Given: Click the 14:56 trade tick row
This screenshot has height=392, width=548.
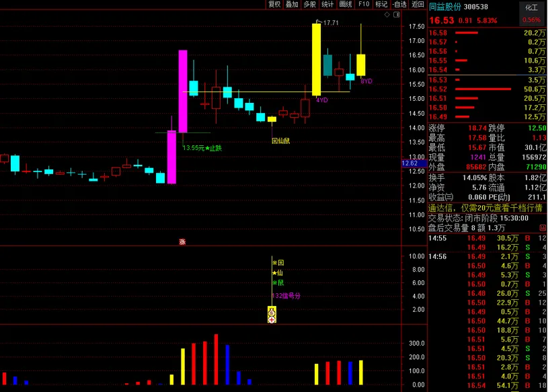Looking at the screenshot, I should coord(487,256).
